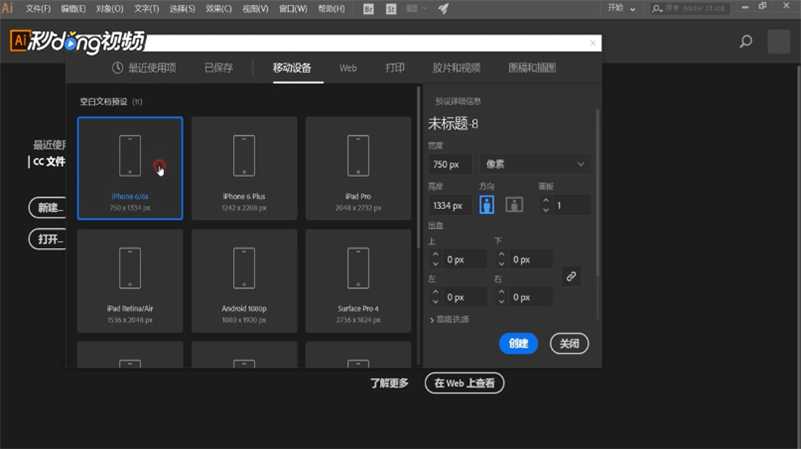Open the 文件(F) menu
This screenshot has width=801, height=449.
(x=38, y=9)
